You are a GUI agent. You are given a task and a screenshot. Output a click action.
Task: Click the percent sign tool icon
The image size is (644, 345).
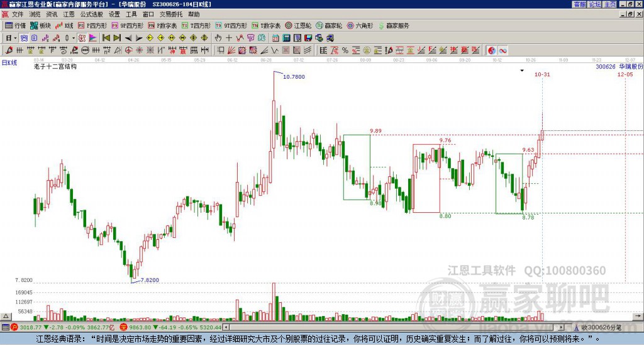pos(345,50)
